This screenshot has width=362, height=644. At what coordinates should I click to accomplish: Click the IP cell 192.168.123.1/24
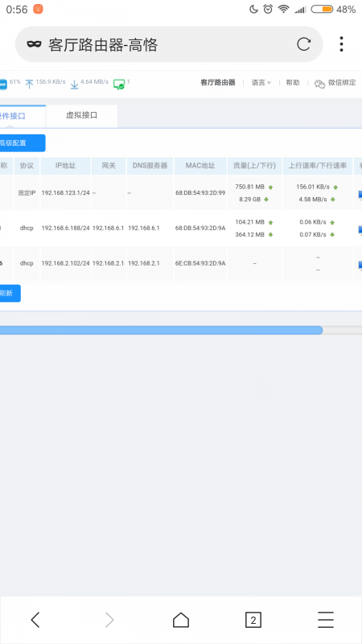(66, 192)
